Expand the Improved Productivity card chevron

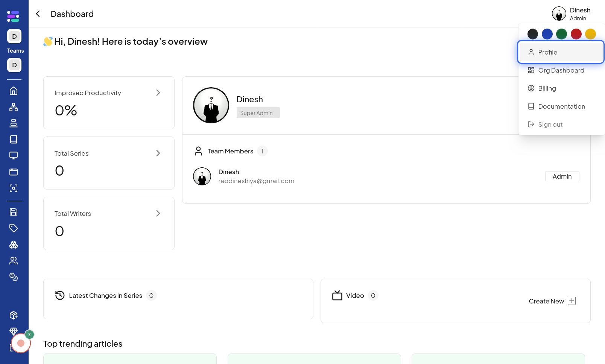[158, 93]
